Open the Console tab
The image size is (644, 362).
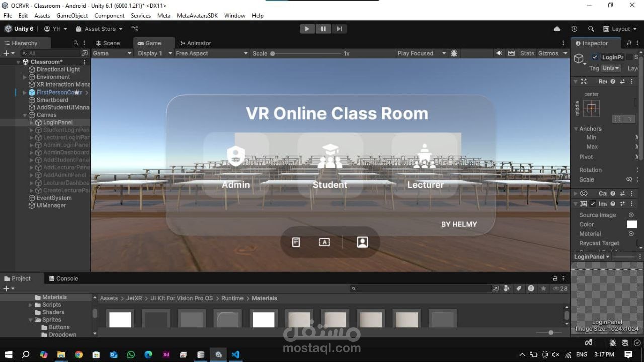[x=63, y=278]
